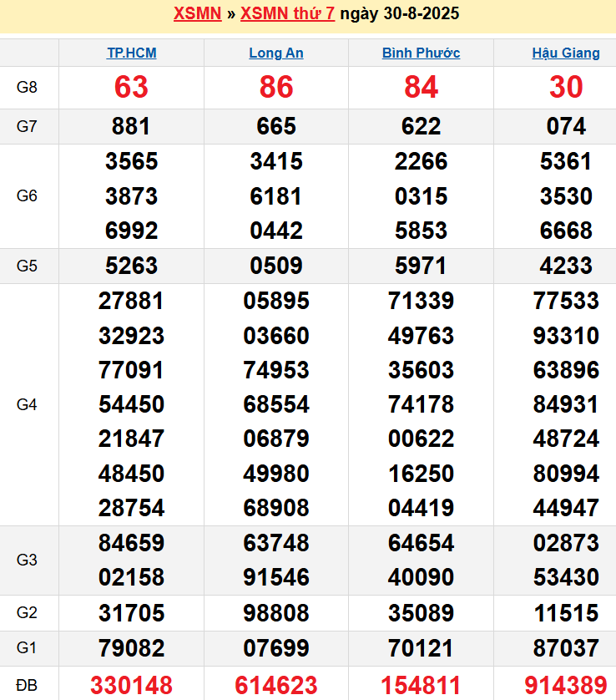Click G3 number 53430
This screenshot has height=700, width=616.
(566, 577)
